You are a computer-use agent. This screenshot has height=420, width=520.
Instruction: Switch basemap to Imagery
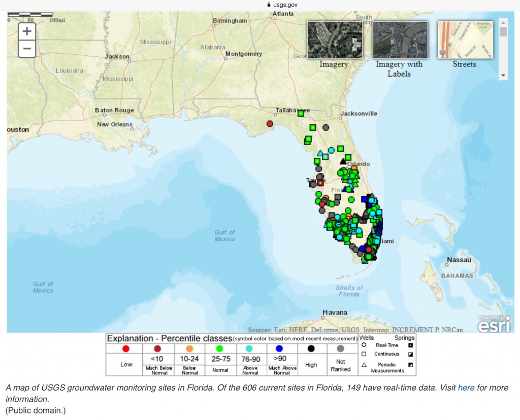click(334, 40)
